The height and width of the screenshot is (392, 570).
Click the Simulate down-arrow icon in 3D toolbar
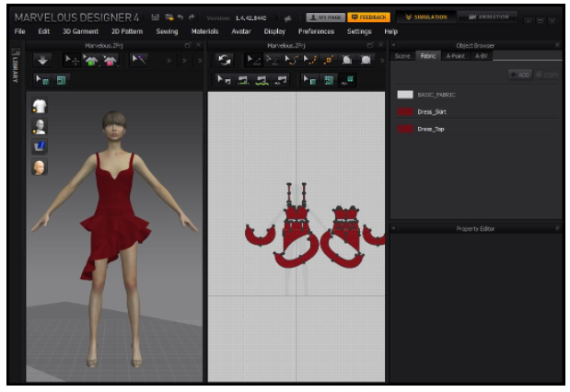tap(44, 59)
